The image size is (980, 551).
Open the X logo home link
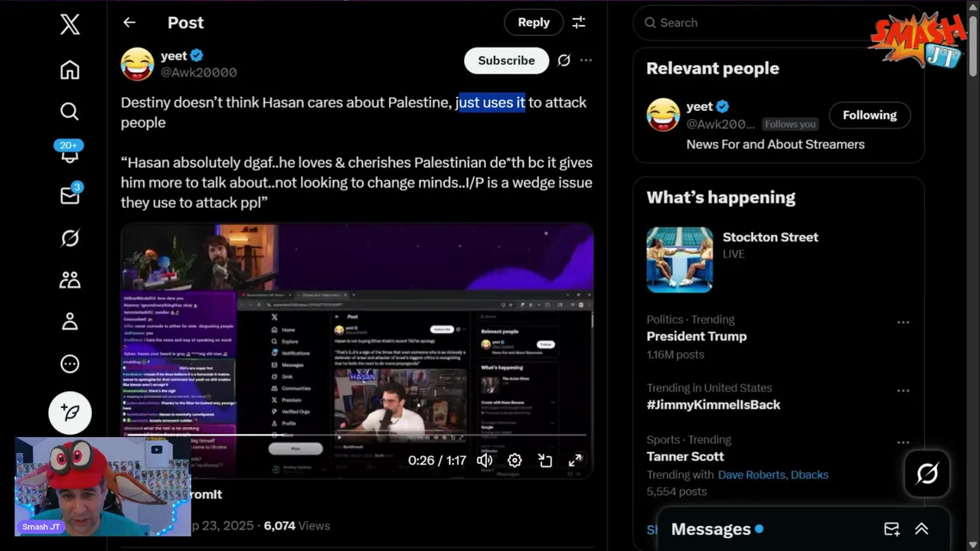(x=70, y=24)
